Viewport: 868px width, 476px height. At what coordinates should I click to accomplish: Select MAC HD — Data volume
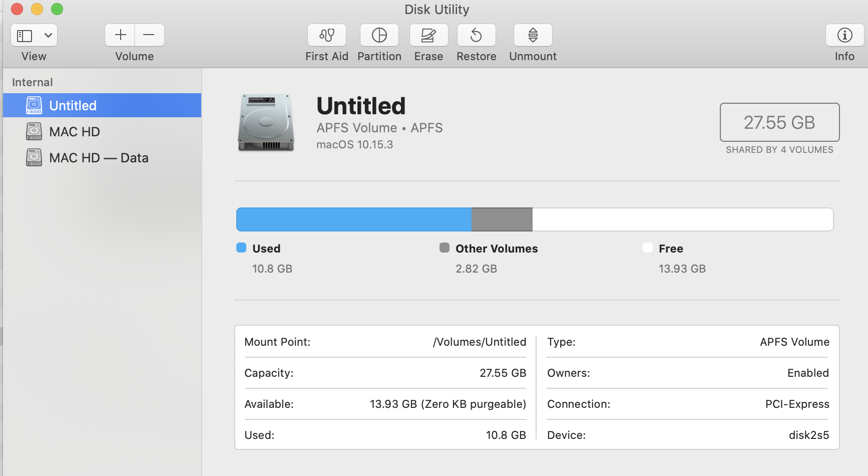pos(102,157)
